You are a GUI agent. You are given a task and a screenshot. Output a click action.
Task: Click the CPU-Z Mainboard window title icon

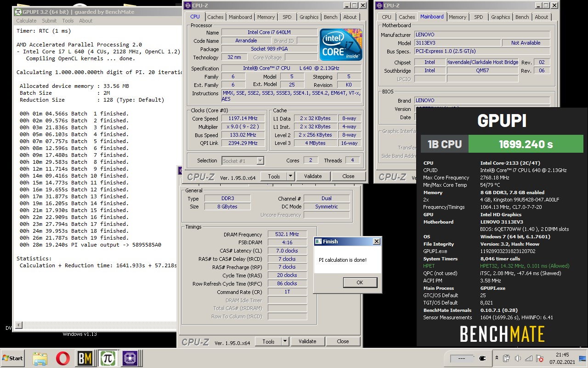[379, 6]
